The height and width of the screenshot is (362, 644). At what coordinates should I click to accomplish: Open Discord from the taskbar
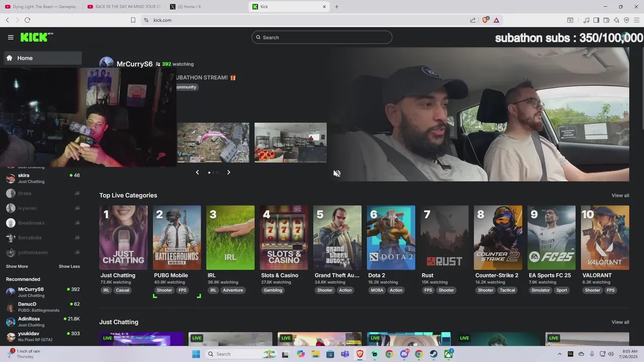coord(404,354)
